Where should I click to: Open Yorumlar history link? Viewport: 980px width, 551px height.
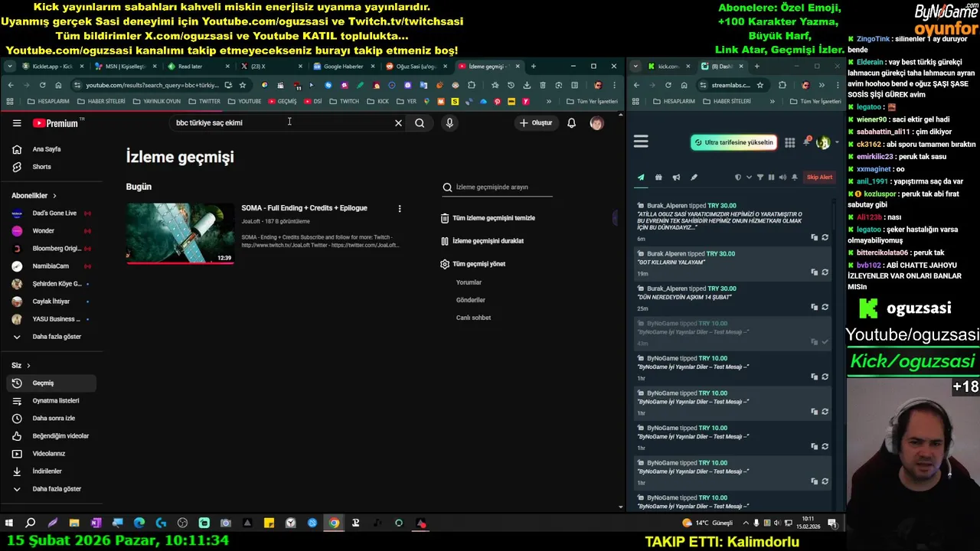click(x=469, y=282)
